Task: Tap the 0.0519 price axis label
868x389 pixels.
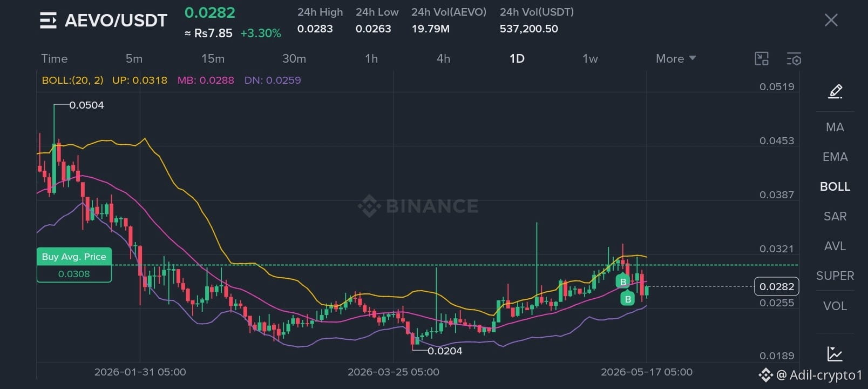Action: click(777, 86)
